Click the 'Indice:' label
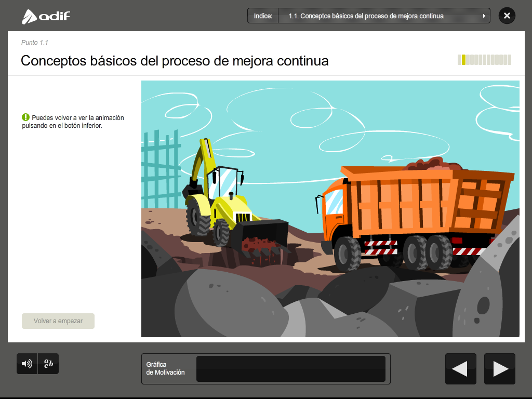532x399 pixels. coord(263,16)
